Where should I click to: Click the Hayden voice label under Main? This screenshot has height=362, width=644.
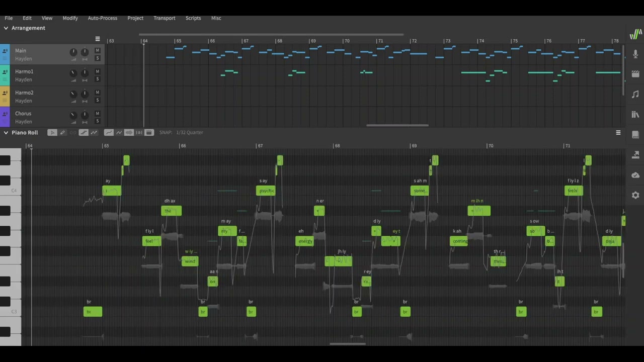pyautogui.click(x=24, y=59)
